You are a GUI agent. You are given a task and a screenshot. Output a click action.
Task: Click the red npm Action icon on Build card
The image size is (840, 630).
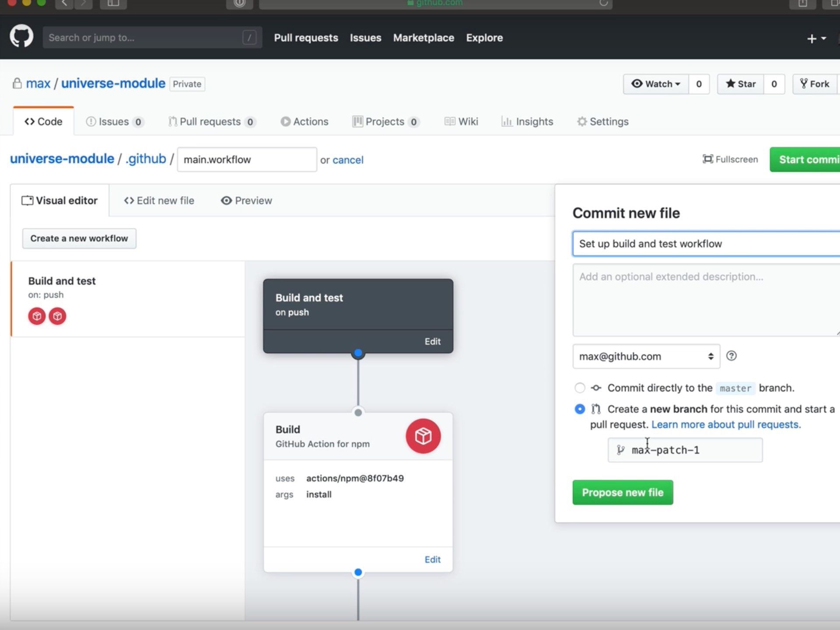tap(422, 436)
